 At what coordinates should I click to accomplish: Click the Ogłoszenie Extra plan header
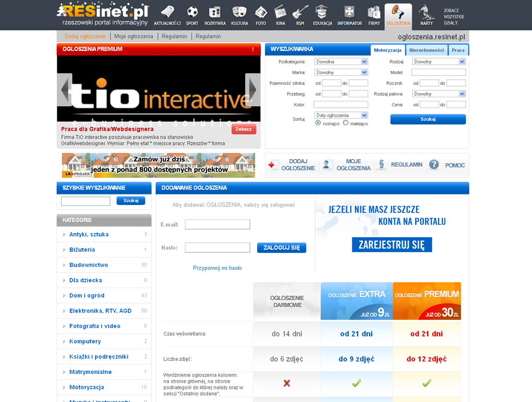click(x=356, y=301)
